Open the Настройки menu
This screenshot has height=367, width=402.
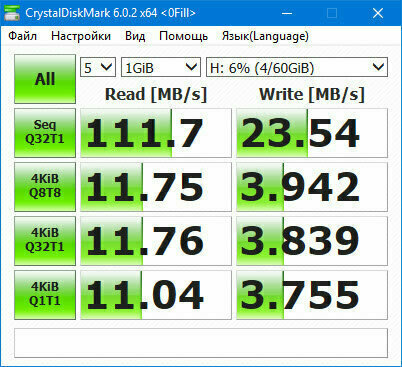[x=81, y=36]
